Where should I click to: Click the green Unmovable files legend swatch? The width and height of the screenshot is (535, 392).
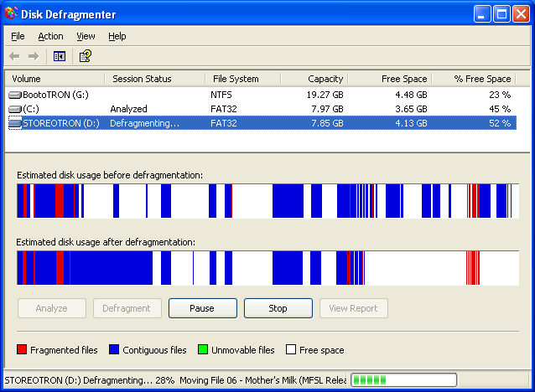pyautogui.click(x=202, y=350)
